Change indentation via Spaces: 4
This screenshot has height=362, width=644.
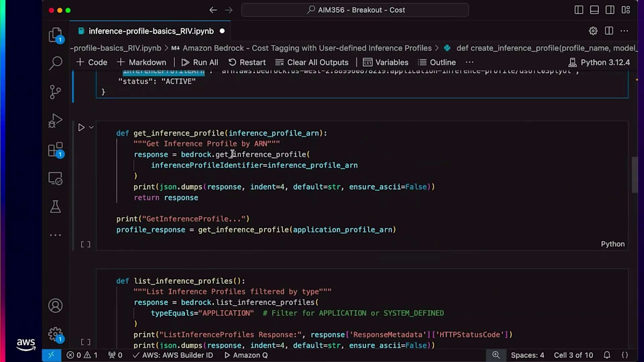coord(528,355)
